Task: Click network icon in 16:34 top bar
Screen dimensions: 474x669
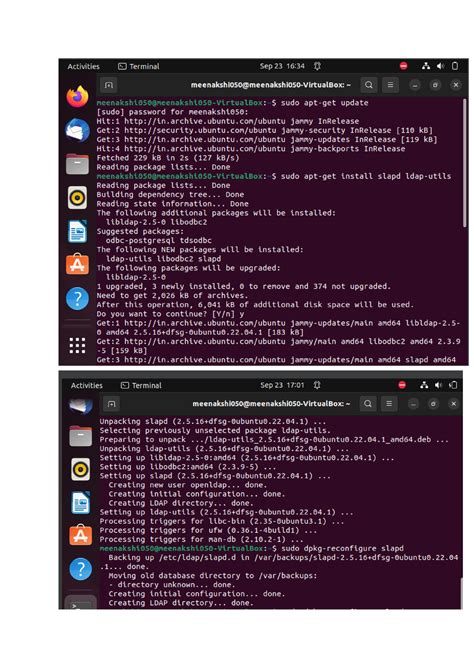Action: 426,66
